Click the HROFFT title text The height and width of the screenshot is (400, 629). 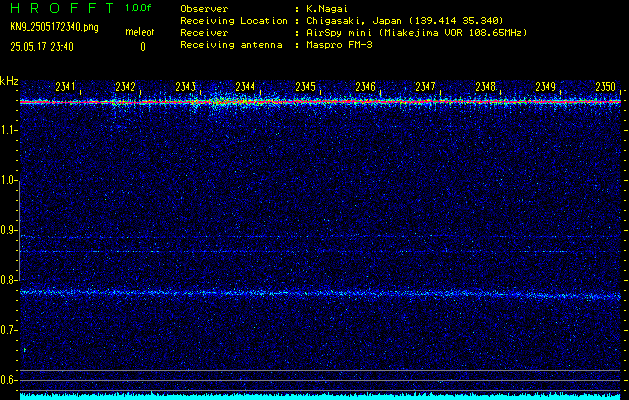coord(62,8)
